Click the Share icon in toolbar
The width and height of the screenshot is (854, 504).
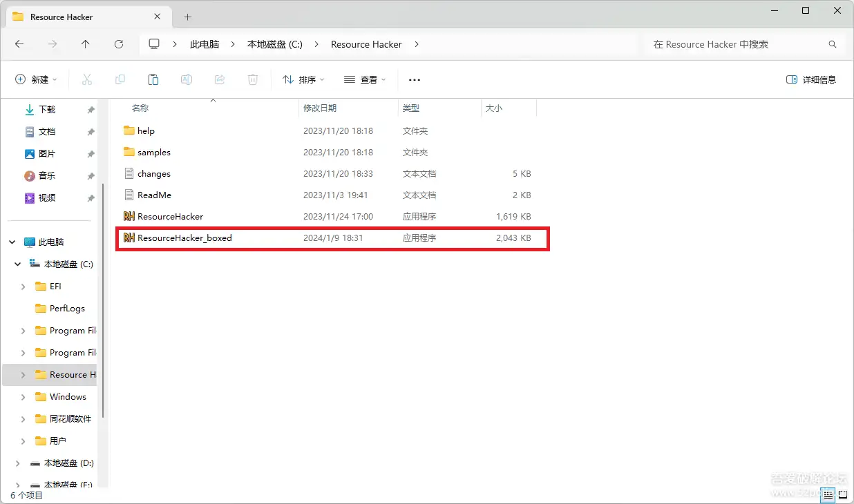coord(220,79)
